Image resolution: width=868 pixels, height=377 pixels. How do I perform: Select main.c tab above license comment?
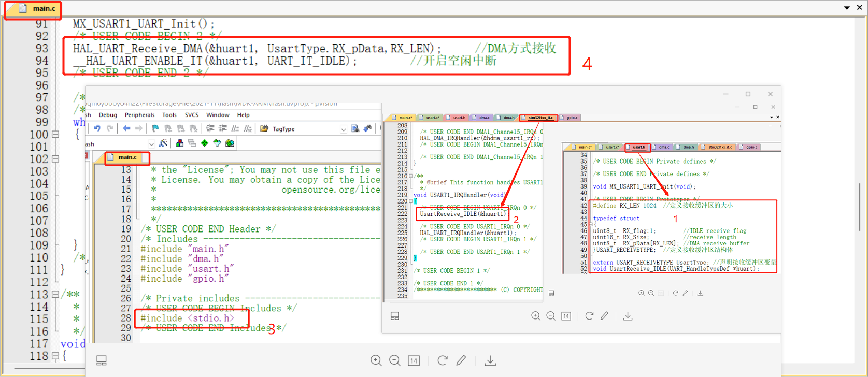point(123,157)
